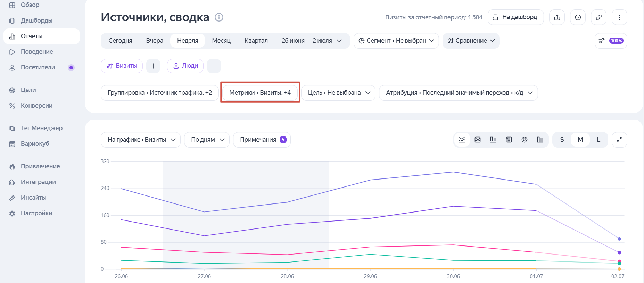Image resolution: width=644 pixels, height=283 pixels.
Task: Select the Месяц period tab
Action: pyautogui.click(x=221, y=41)
